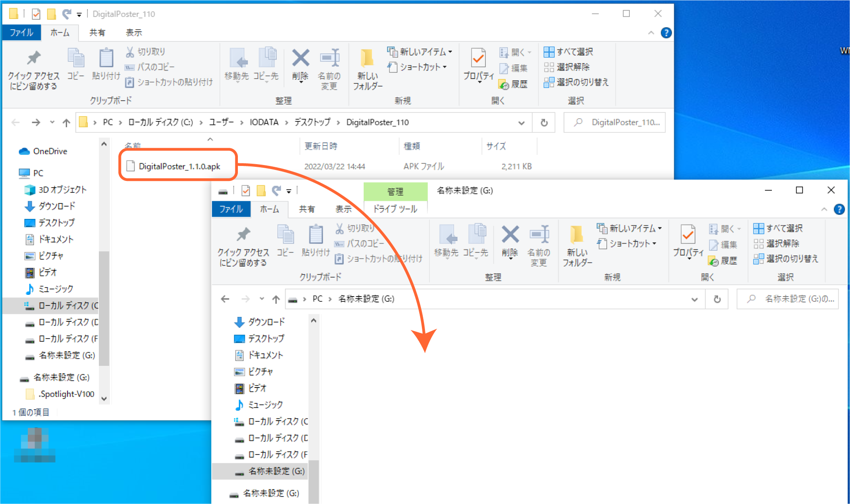The image size is (850, 504).
Task: Expand New item dropdown in DigitalPoster_110 ribbon
Action: (450, 52)
